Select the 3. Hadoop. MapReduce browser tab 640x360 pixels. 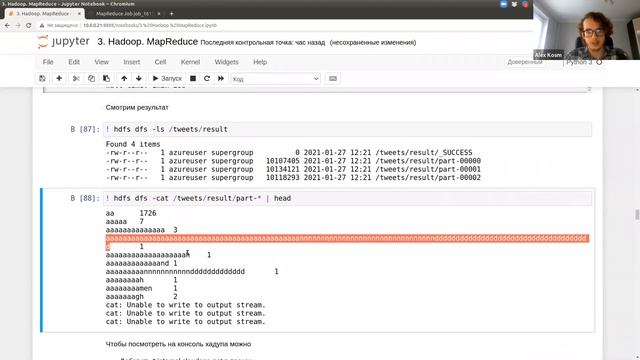42,13
